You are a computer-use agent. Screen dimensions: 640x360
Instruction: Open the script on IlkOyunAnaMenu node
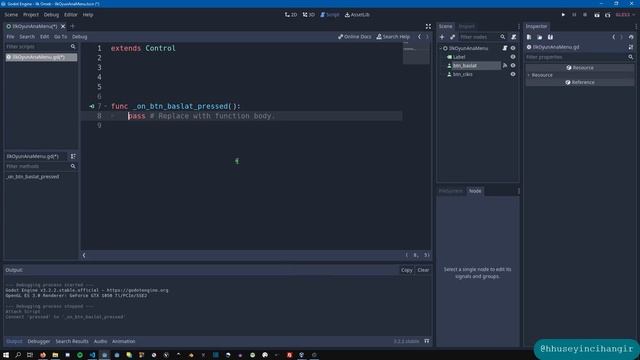point(505,48)
